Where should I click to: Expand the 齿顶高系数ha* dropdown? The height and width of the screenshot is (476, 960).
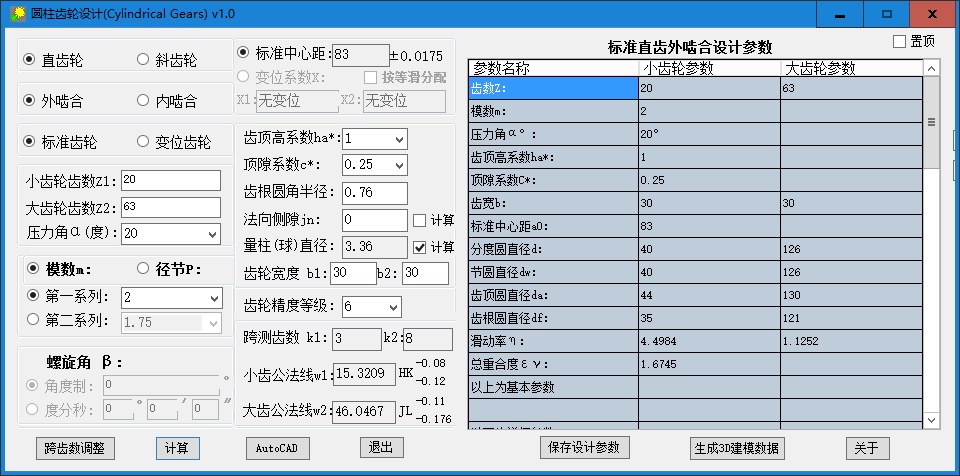pos(398,138)
